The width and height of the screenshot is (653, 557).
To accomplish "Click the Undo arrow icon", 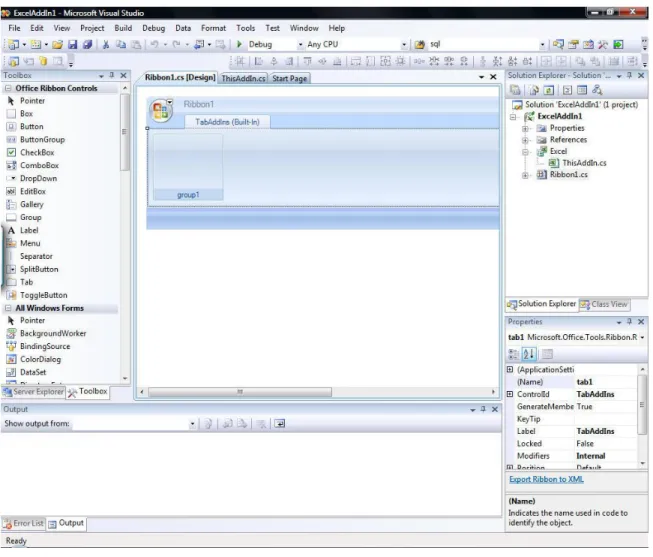I will [x=155, y=45].
